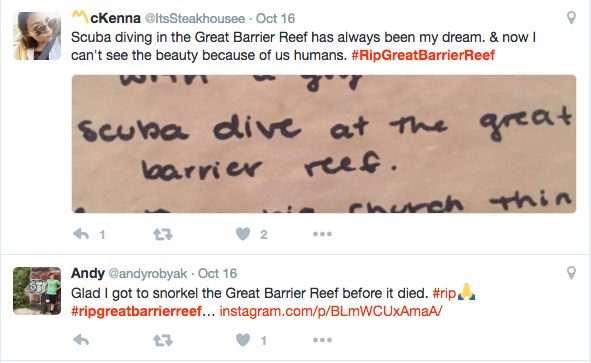Open the #RipGreatBarrierReef hashtag in McKenna's tweet
The height and width of the screenshot is (363, 591).
coord(423,55)
